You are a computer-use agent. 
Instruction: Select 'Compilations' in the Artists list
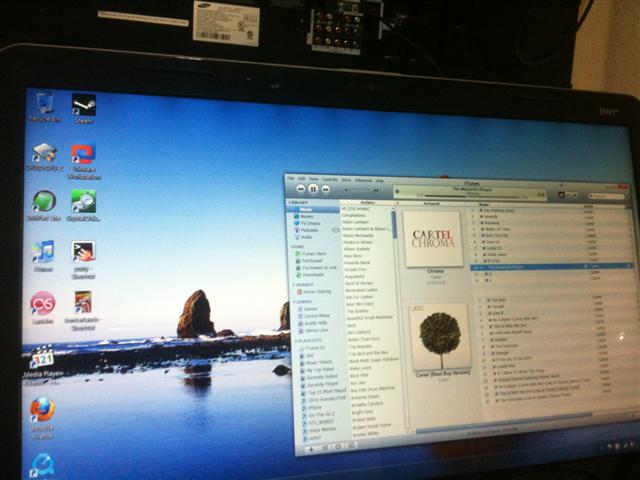coord(354,216)
